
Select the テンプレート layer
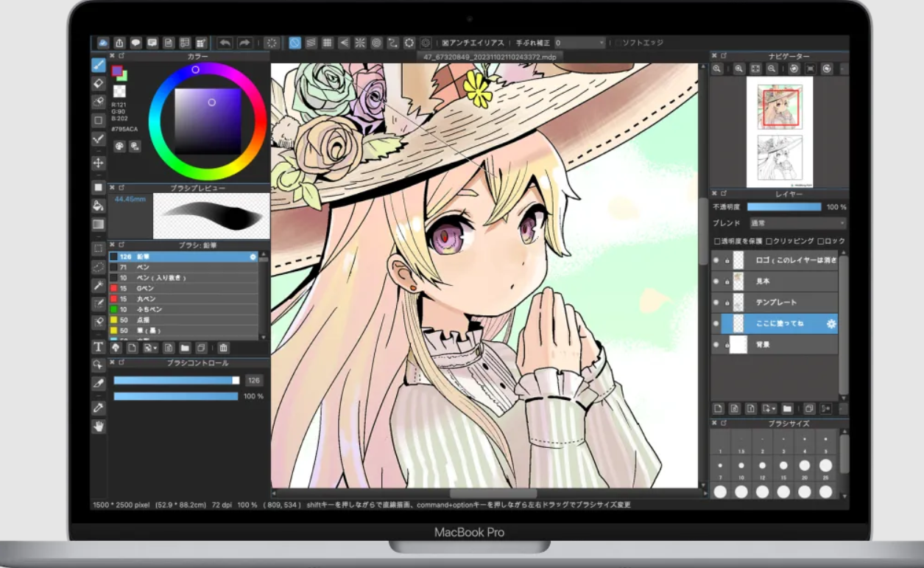pyautogui.click(x=777, y=302)
